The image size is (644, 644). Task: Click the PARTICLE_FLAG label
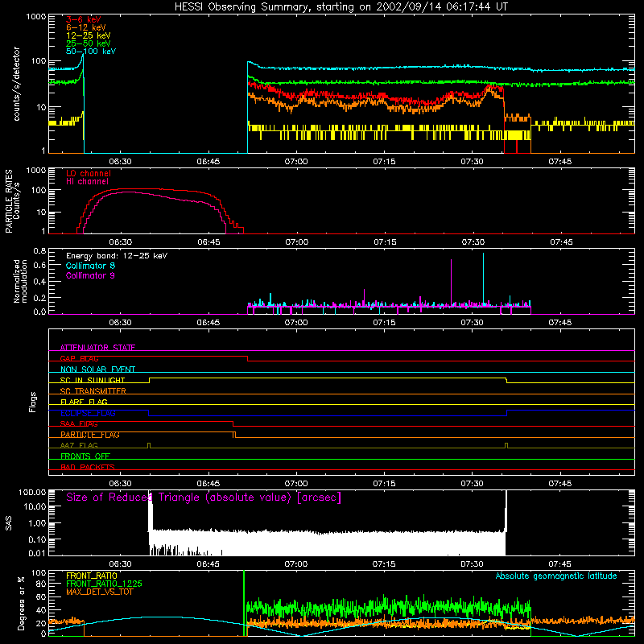click(x=90, y=435)
